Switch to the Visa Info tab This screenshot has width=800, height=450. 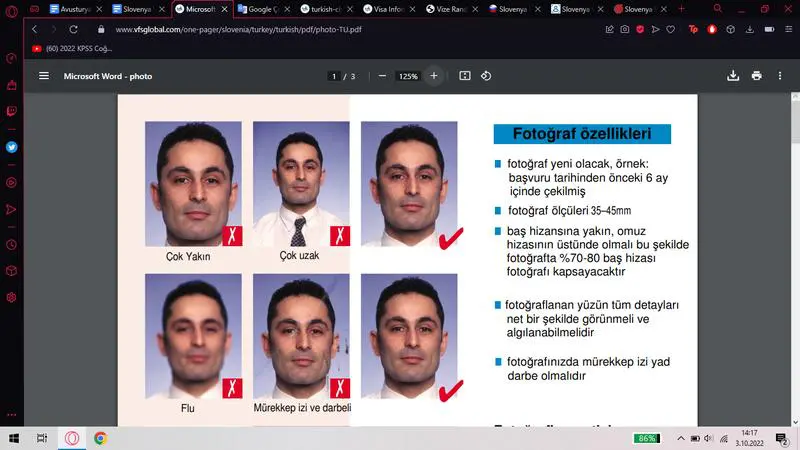coord(389,9)
